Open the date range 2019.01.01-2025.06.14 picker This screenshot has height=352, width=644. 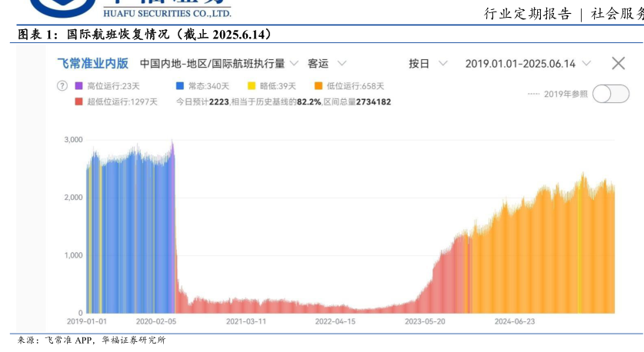[x=528, y=64]
